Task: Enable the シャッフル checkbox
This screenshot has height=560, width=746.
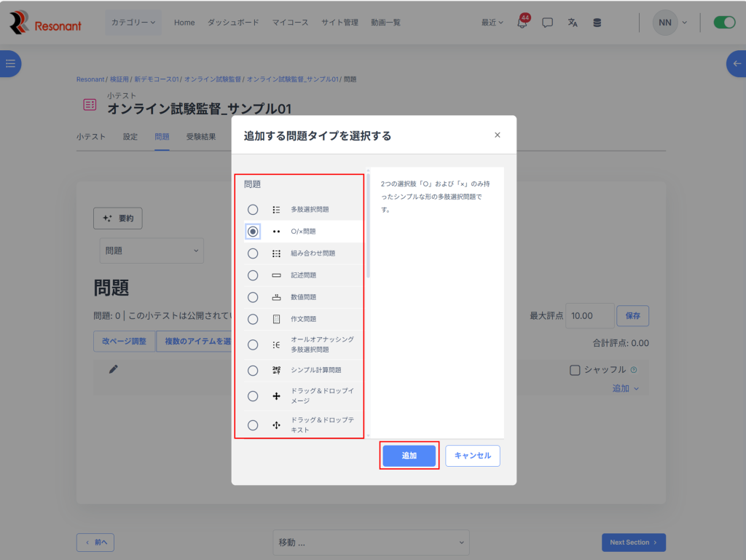Action: click(575, 370)
